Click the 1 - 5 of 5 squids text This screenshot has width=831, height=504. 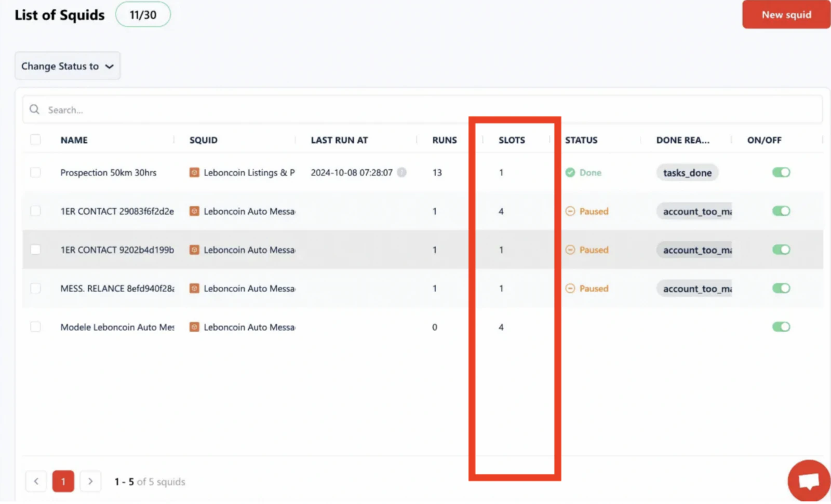tap(150, 482)
